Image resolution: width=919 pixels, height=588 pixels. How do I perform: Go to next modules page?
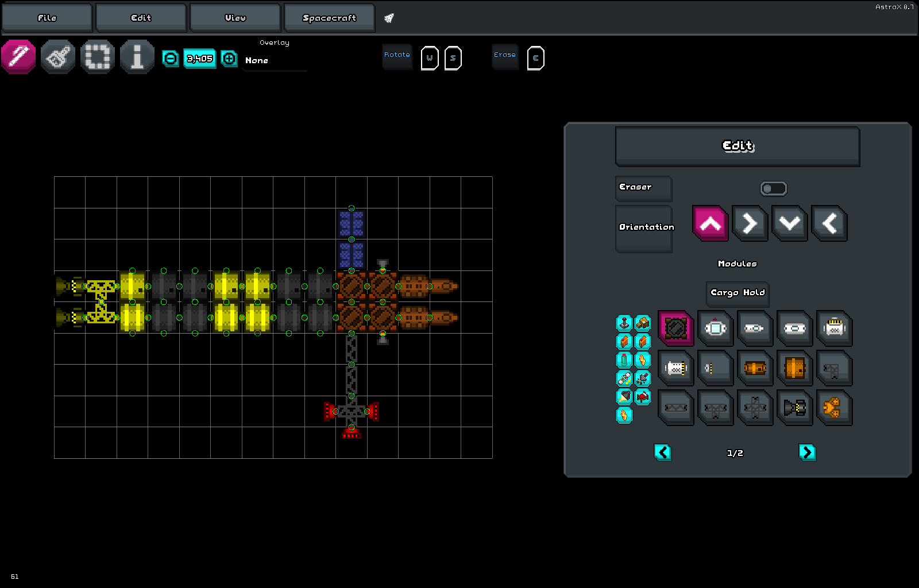(x=807, y=452)
